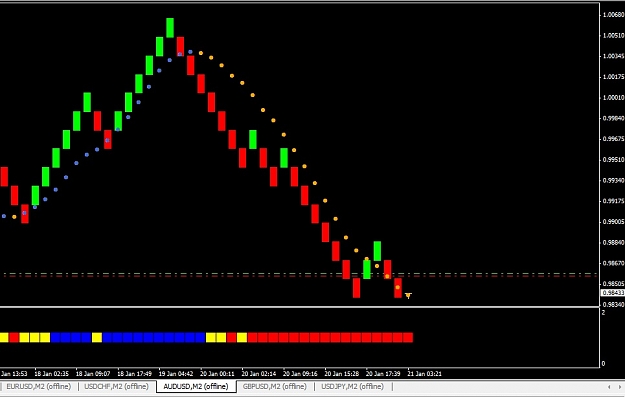This screenshot has height=398, width=625.
Task: Click price scale value 1.00345
Action: (x=613, y=56)
